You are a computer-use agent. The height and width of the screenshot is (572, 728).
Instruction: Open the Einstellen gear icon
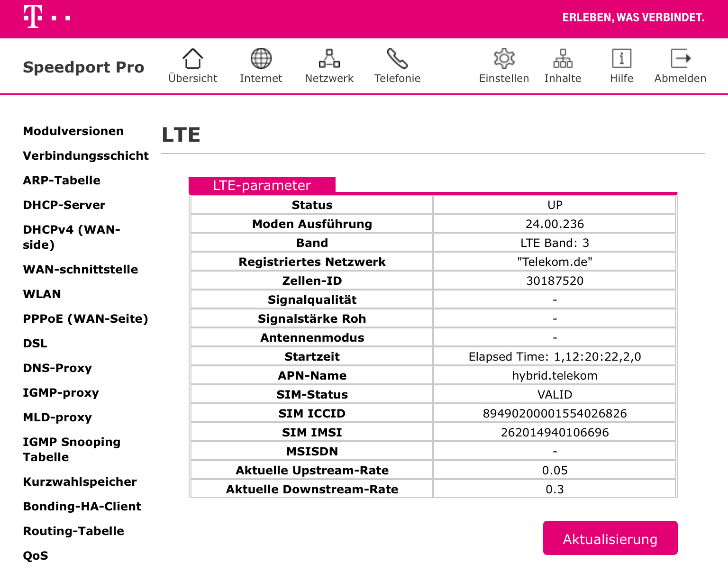504,58
